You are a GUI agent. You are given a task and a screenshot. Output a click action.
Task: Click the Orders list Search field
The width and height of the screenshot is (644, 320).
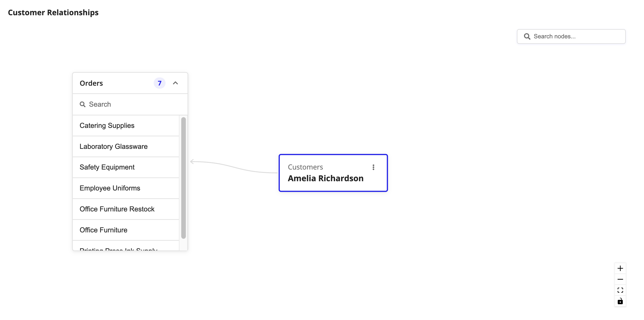(x=130, y=104)
